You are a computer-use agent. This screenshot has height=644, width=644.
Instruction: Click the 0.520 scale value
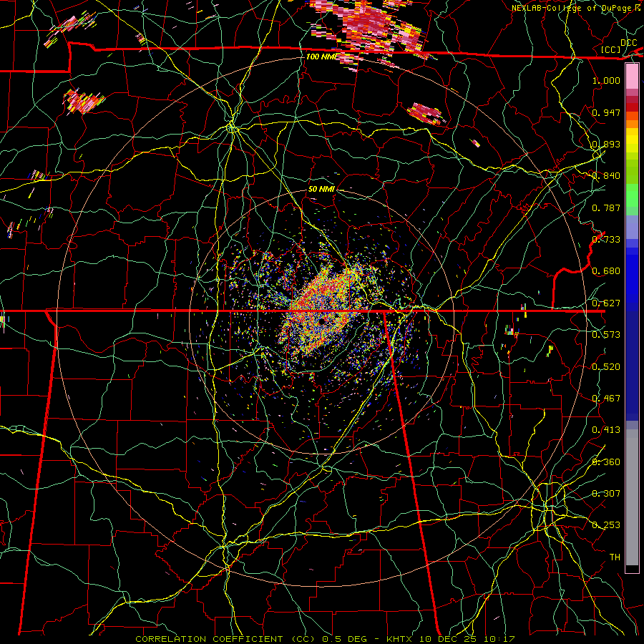point(606,367)
